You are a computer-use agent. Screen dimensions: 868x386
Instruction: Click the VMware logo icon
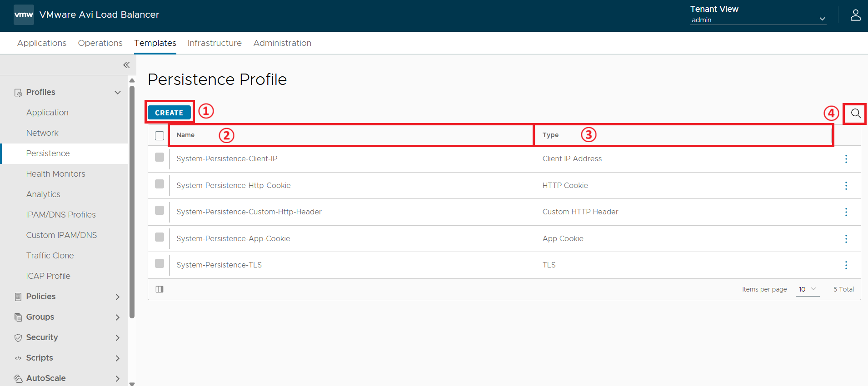24,15
